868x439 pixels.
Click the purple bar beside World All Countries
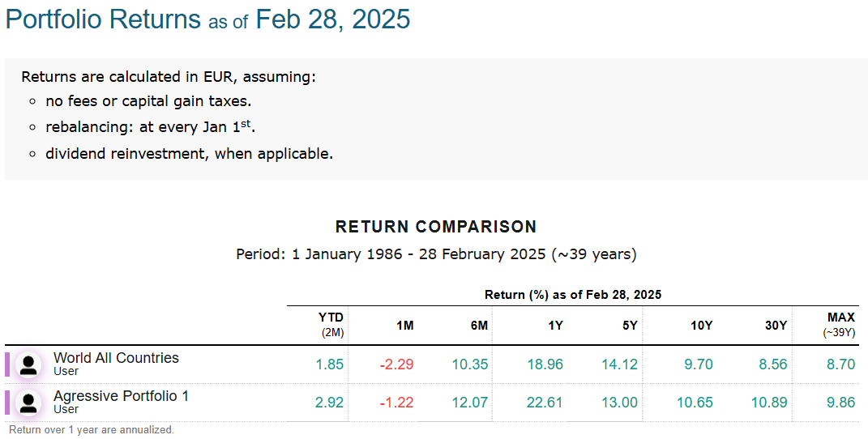click(x=7, y=364)
